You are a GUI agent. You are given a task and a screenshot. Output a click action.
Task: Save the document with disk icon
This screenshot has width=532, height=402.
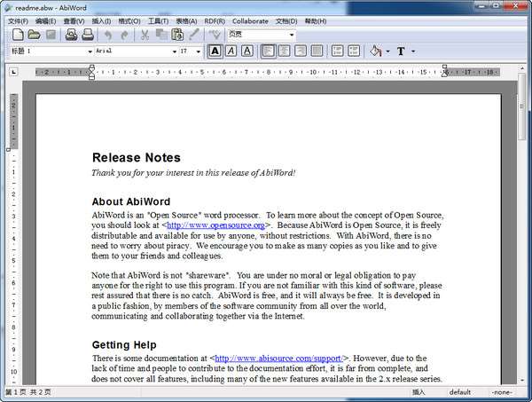coord(51,35)
